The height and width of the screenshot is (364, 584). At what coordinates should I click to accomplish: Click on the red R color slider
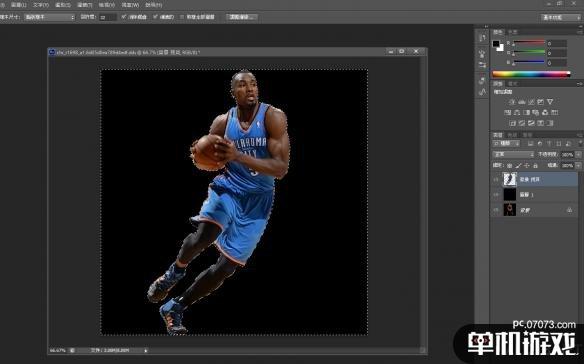[x=529, y=43]
